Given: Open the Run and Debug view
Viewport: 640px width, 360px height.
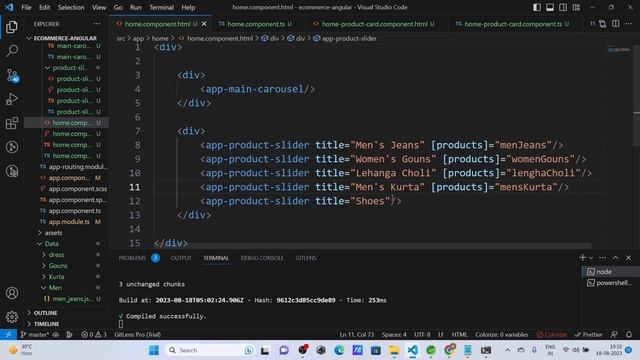Looking at the screenshot, I should click(x=12, y=99).
